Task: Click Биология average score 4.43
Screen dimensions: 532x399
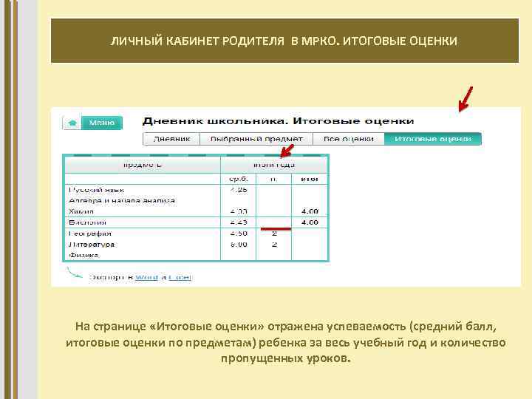Action: pos(239,222)
